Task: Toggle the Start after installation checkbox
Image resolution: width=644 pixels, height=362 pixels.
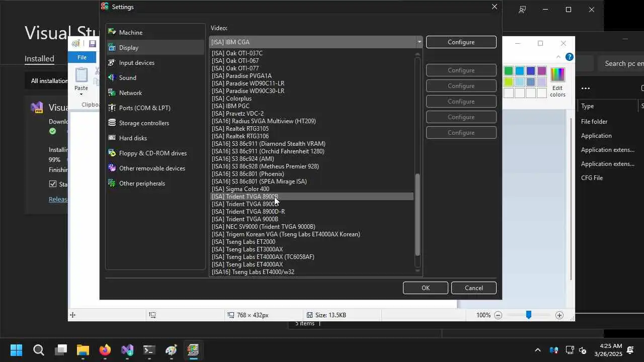Action: 53,184
